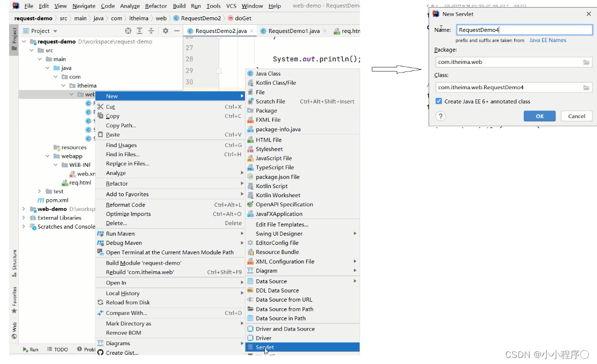Viewport: 597px width, 364px height.
Task: Click the pom.xml Maven file icon
Action: pyautogui.click(x=41, y=200)
